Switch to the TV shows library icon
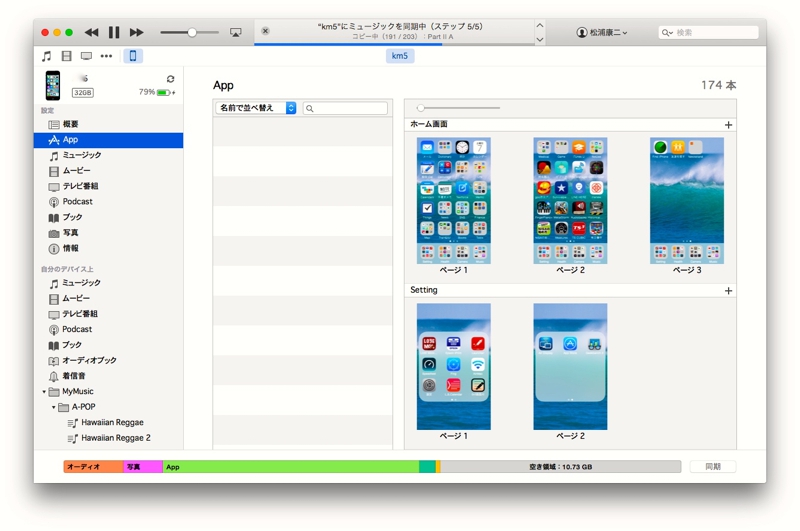The image size is (800, 531). pyautogui.click(x=86, y=56)
